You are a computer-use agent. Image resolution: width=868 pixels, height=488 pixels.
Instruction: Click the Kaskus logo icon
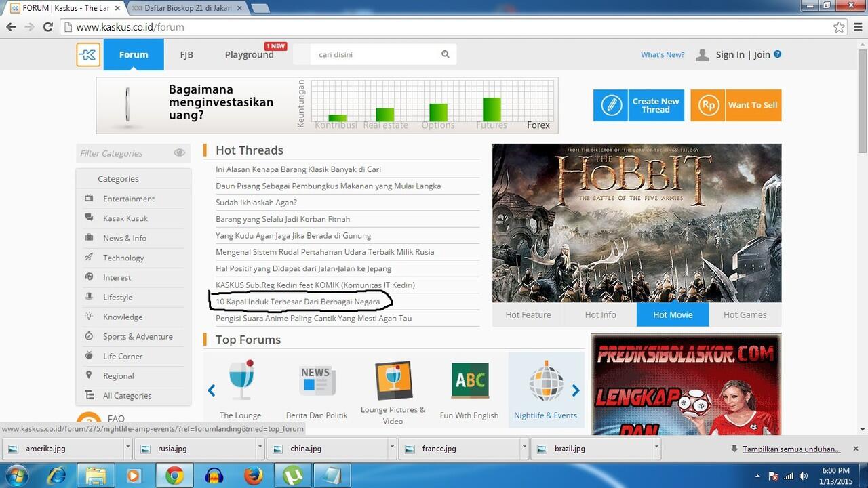tap(88, 55)
